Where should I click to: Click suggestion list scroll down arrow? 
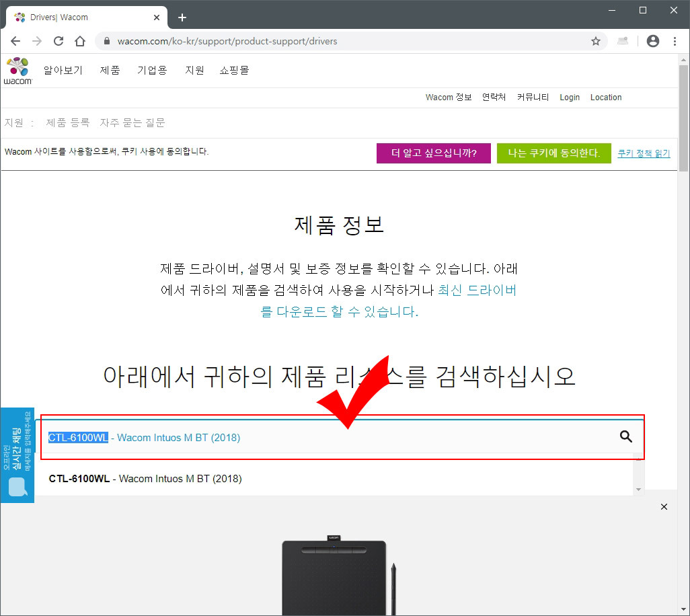coord(638,490)
